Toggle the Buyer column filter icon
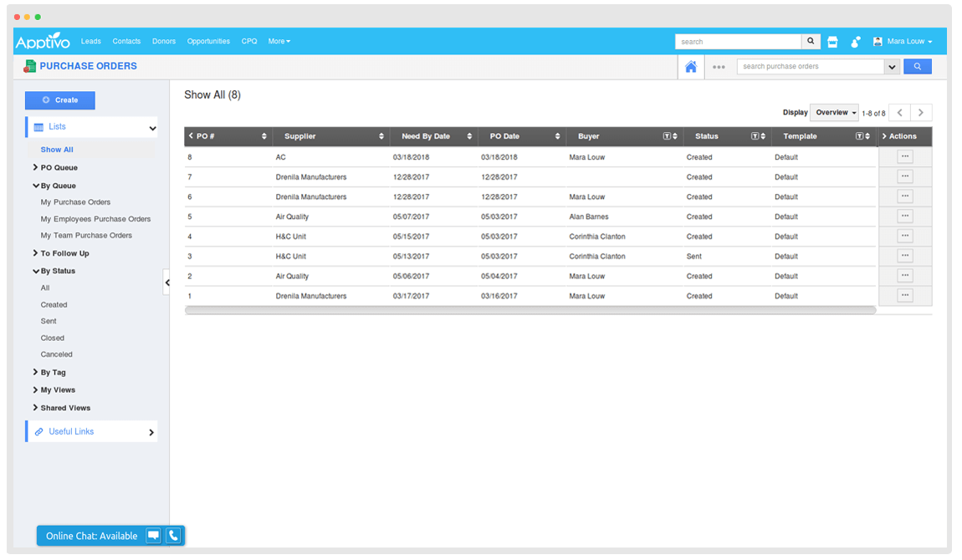Viewport: 962px width, 560px height. [667, 136]
